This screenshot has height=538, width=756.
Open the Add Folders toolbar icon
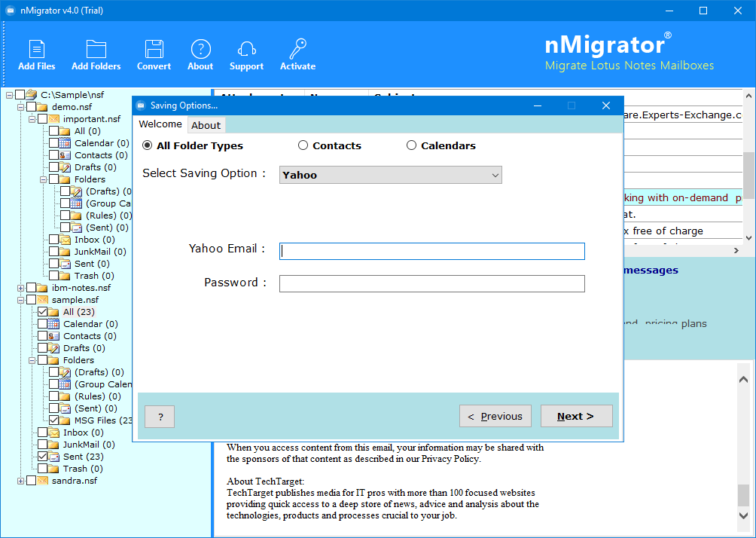(x=96, y=49)
